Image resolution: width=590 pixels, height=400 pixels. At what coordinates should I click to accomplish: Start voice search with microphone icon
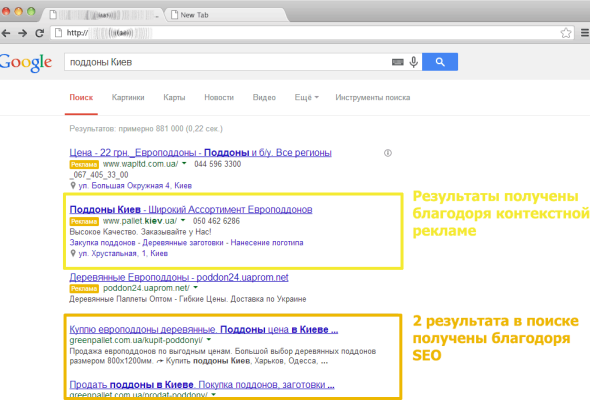tap(414, 62)
